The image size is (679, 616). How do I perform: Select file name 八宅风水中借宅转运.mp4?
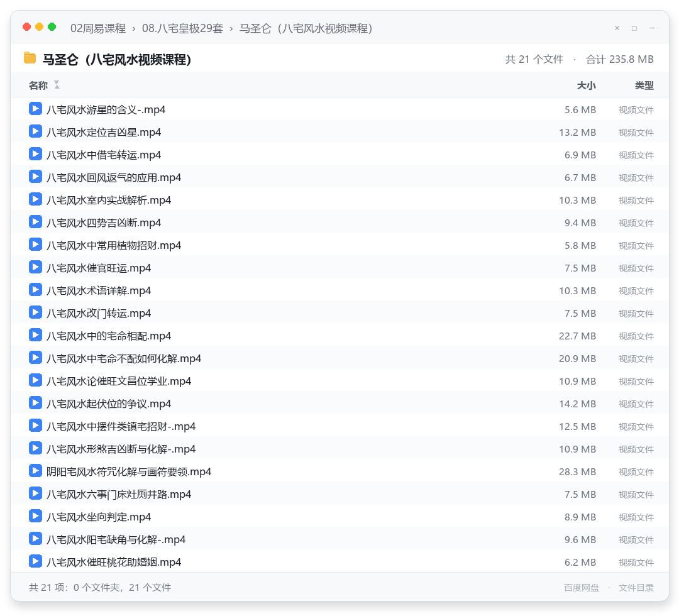coord(104,155)
